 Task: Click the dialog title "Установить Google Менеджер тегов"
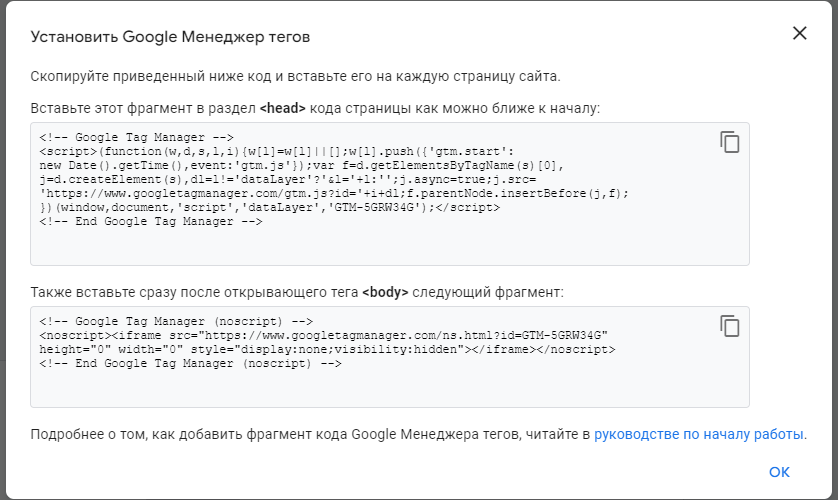pyautogui.click(x=170, y=37)
